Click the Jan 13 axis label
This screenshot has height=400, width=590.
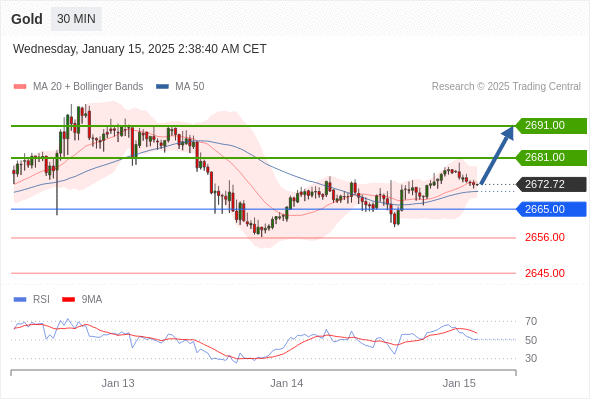[118, 383]
